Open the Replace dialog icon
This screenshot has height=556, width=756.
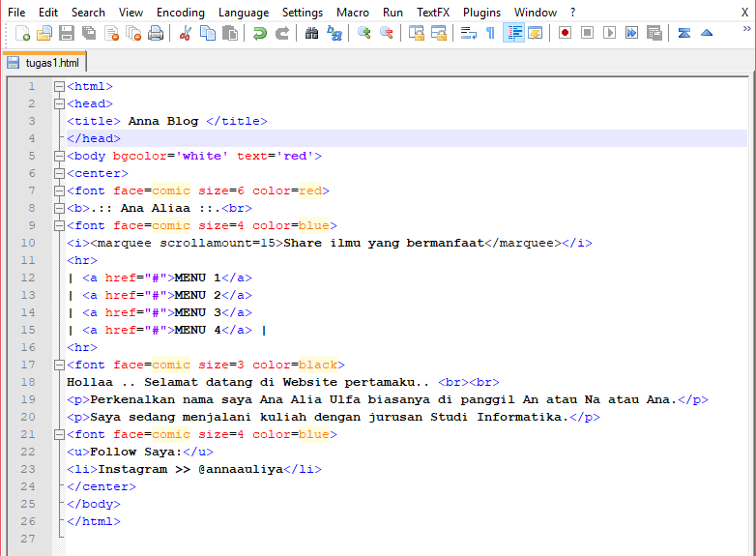pos(334,33)
